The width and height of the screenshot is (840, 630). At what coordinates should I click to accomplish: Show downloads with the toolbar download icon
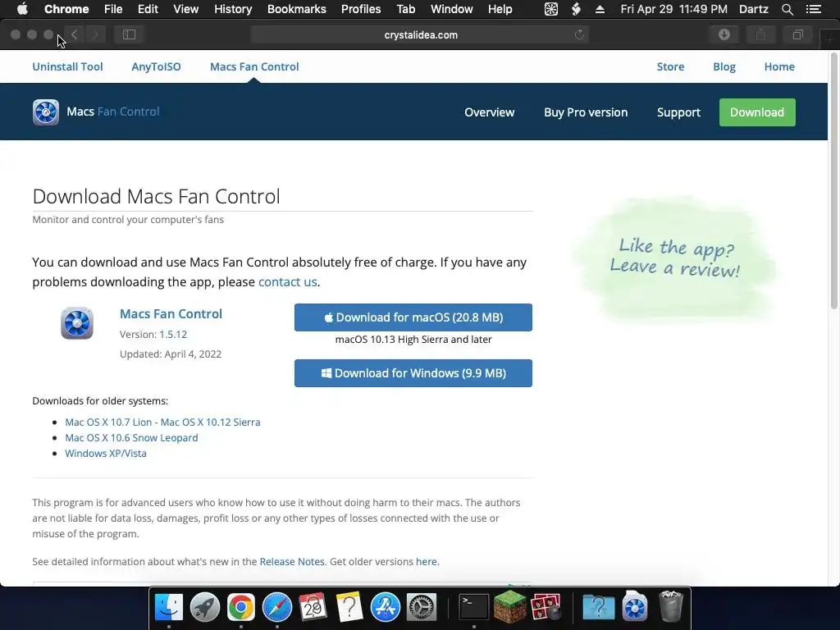pyautogui.click(x=724, y=34)
